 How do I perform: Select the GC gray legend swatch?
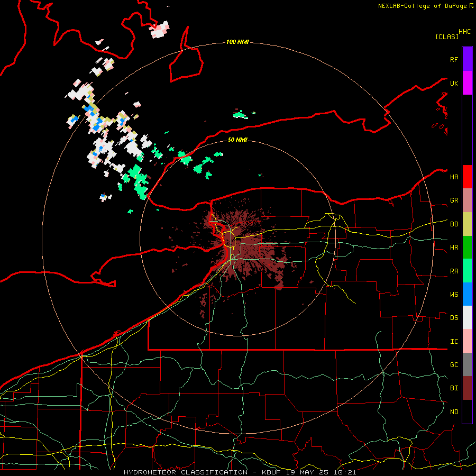(x=467, y=364)
